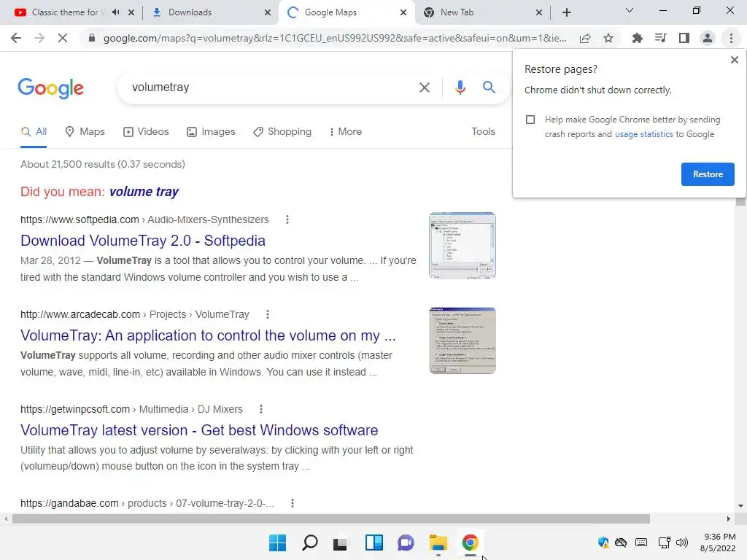The image size is (747, 560).
Task: Open options for the getwinpcsoft.com result
Action: click(x=260, y=409)
